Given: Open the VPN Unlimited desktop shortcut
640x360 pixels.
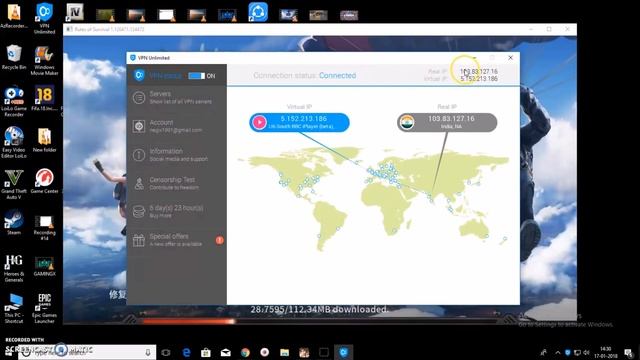Looking at the screenshot, I should pos(44,18).
